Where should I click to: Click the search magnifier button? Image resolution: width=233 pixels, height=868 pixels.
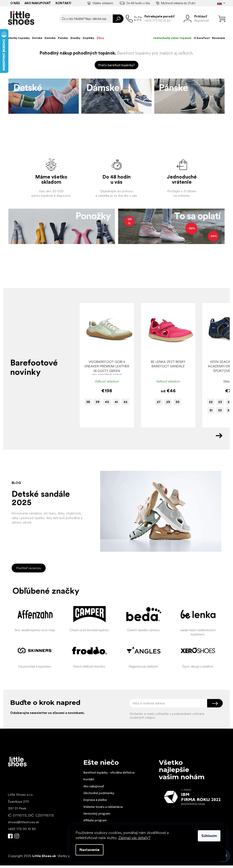(118, 19)
